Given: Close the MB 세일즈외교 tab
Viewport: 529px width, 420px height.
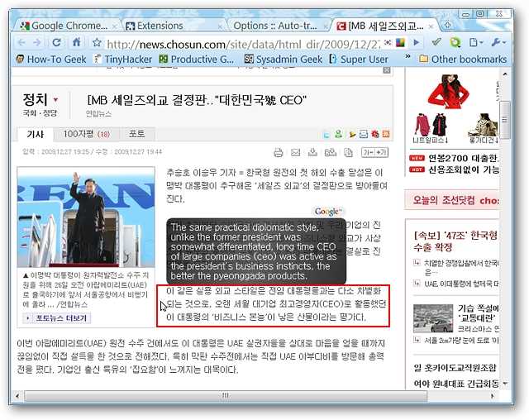Looking at the screenshot, I should 431,26.
